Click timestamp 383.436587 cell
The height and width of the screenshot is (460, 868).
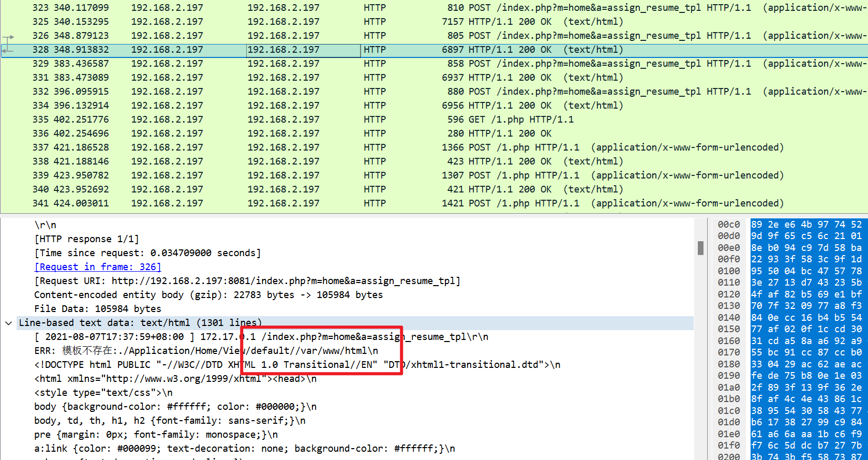coord(81,64)
